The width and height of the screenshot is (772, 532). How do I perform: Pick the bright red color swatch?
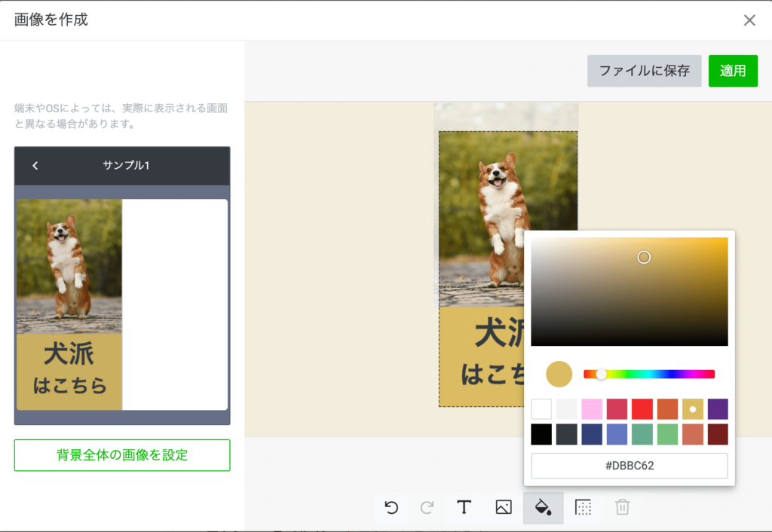[642, 409]
